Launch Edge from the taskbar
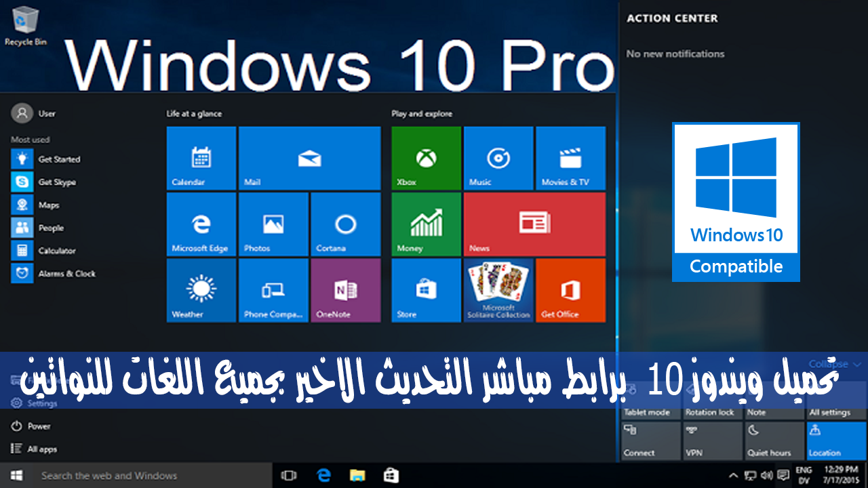Viewport: 868px width, 488px height. [x=323, y=475]
